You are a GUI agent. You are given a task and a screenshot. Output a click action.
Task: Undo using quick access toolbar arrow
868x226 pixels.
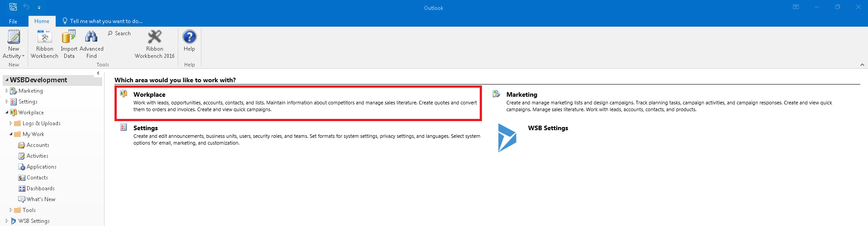pyautogui.click(x=26, y=7)
